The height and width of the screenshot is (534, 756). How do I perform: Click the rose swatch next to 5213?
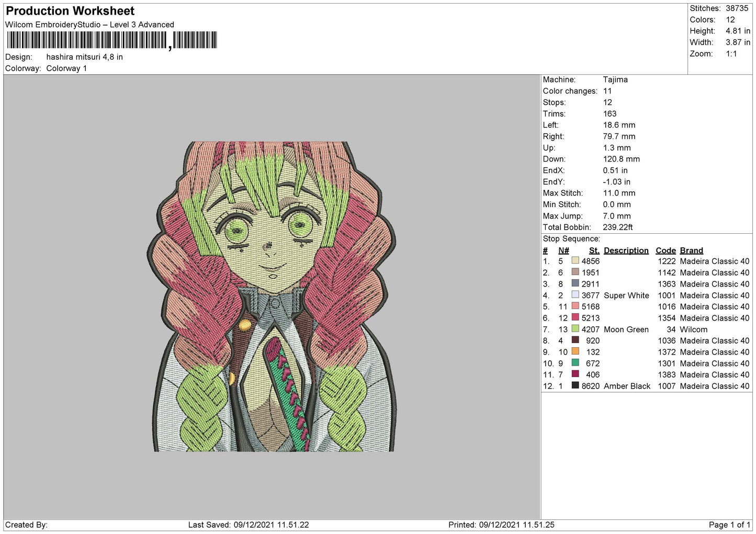(x=576, y=317)
